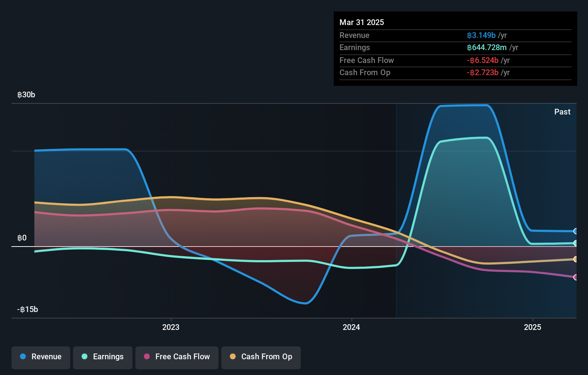Click the ฿30b y-axis label
The height and width of the screenshot is (375, 588).
pyautogui.click(x=26, y=95)
